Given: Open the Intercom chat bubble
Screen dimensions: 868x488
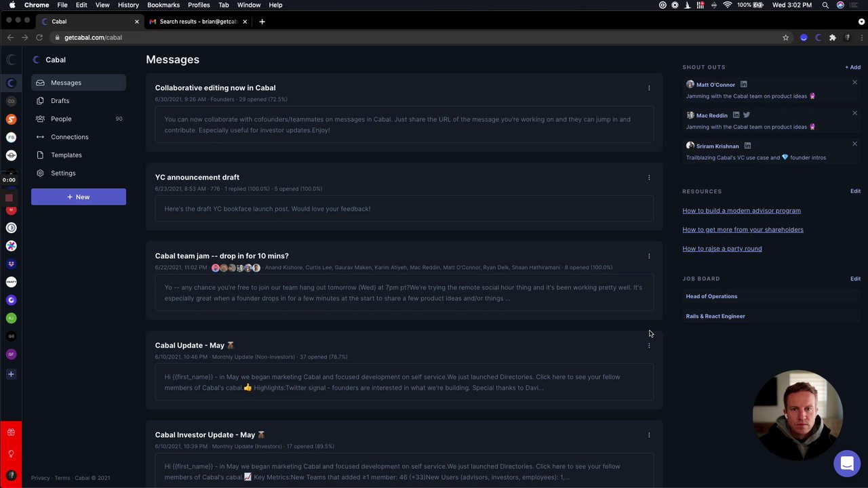Looking at the screenshot, I should tap(847, 464).
